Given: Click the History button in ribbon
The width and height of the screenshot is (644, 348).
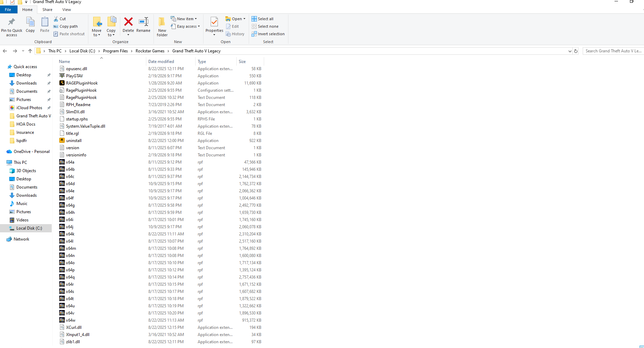Looking at the screenshot, I should point(235,34).
